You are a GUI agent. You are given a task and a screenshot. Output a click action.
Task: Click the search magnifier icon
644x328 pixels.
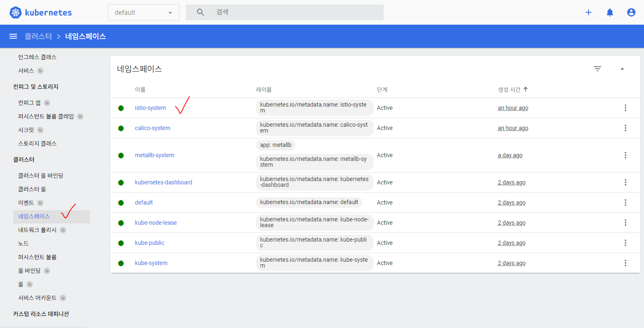(200, 12)
